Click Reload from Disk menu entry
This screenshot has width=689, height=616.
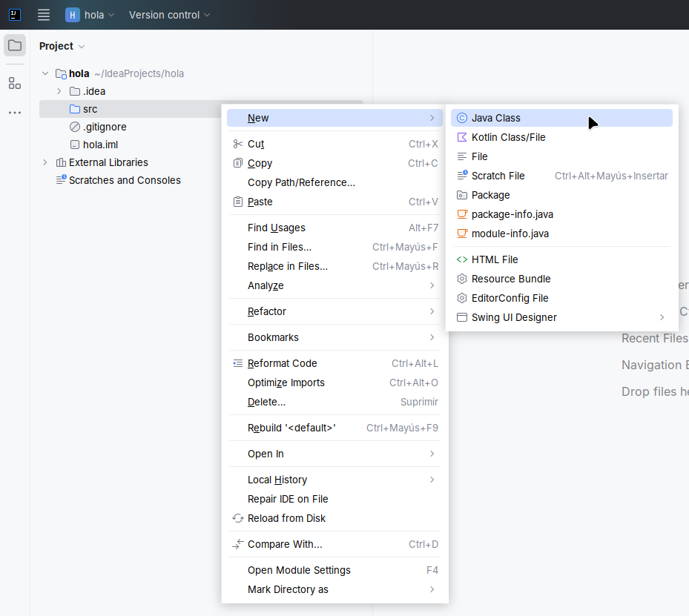(x=286, y=518)
